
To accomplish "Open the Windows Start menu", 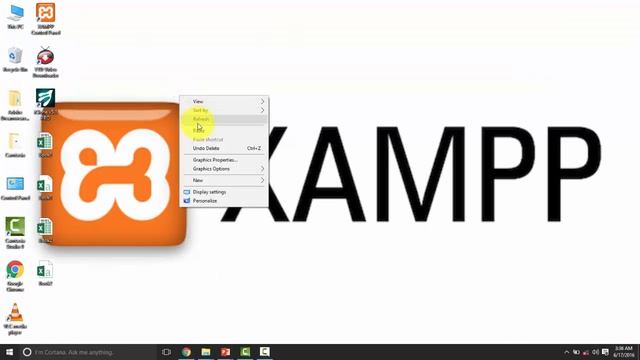I will 9,352.
